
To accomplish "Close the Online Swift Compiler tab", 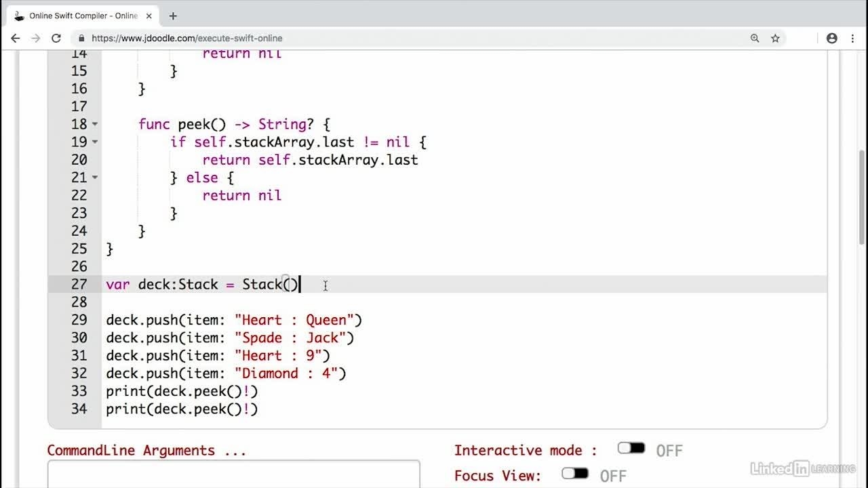I will (149, 16).
